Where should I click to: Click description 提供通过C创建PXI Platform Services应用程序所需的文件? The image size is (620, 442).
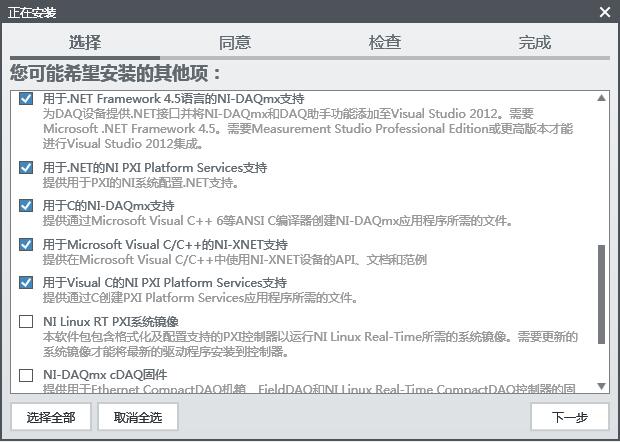tap(200, 297)
